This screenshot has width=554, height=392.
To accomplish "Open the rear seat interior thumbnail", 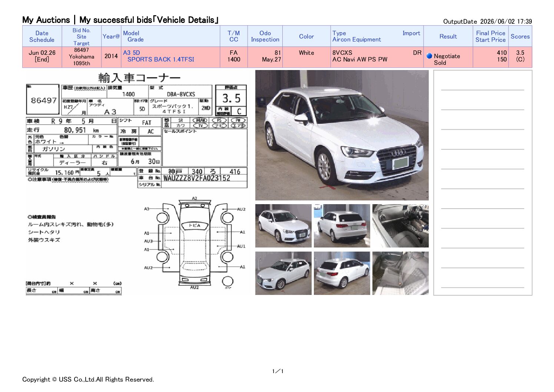I will click(400, 273).
